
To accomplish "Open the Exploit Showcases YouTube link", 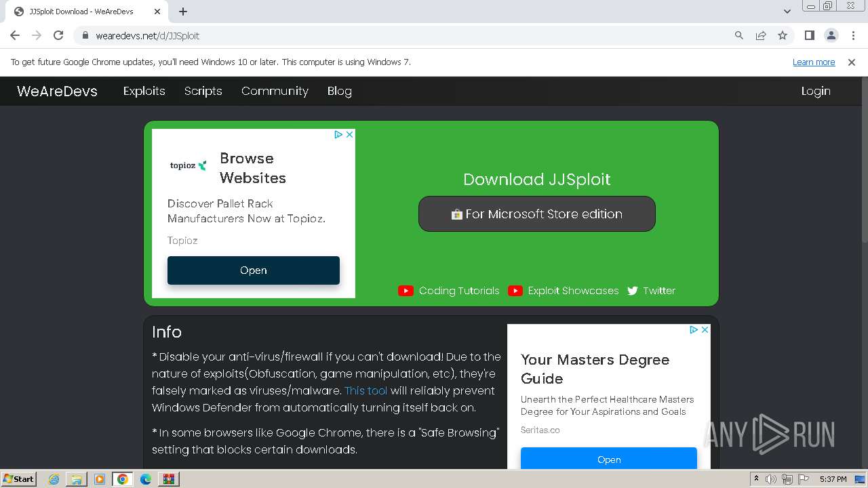I will (564, 291).
